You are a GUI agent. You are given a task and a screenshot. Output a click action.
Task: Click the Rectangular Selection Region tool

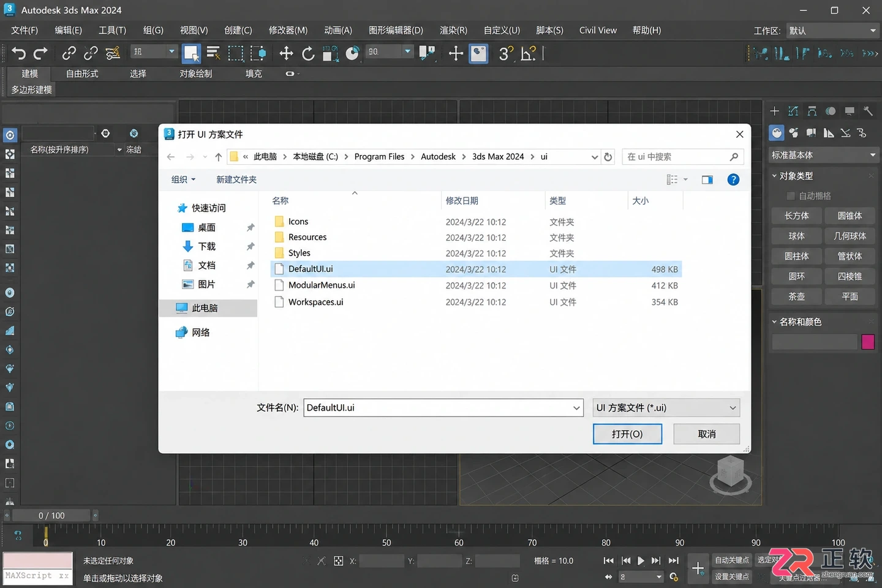tap(236, 54)
